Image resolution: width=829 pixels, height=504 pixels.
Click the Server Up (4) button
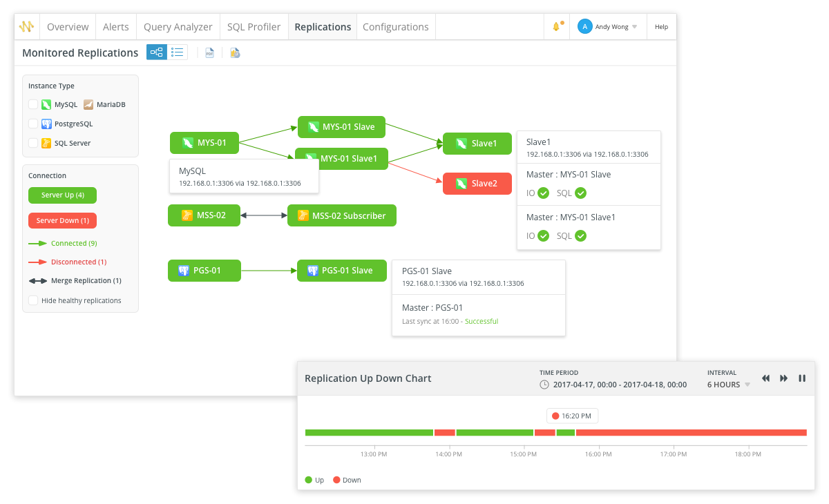62,195
